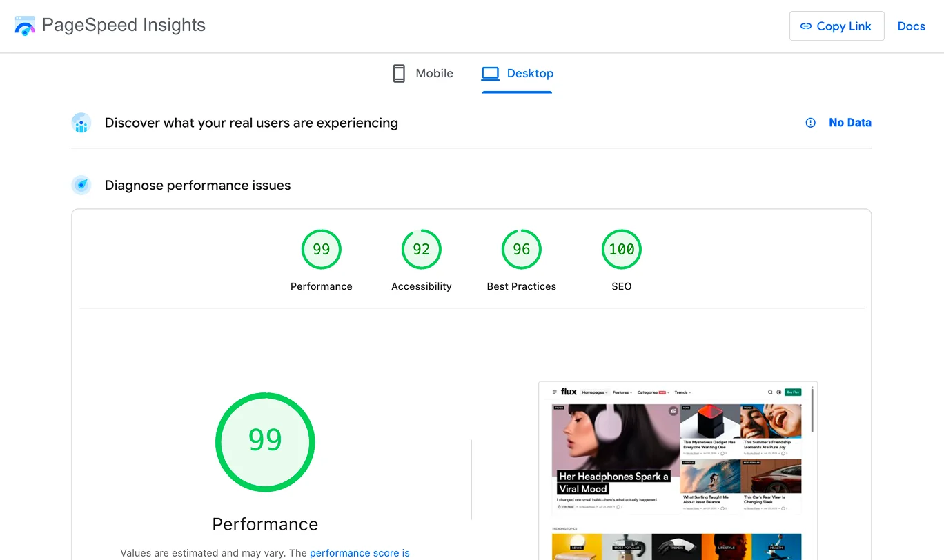
Task: Click the hamburger menu in the flux preview
Action: (x=554, y=392)
